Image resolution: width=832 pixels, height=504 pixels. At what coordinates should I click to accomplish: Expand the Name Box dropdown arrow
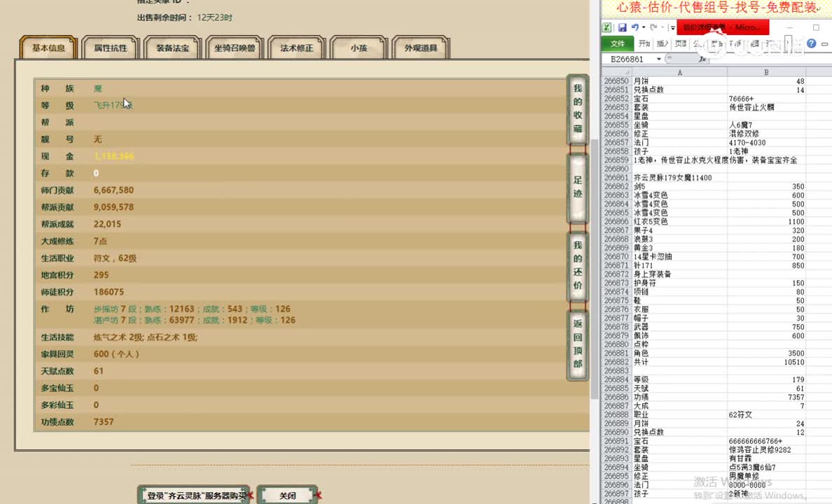tap(659, 59)
